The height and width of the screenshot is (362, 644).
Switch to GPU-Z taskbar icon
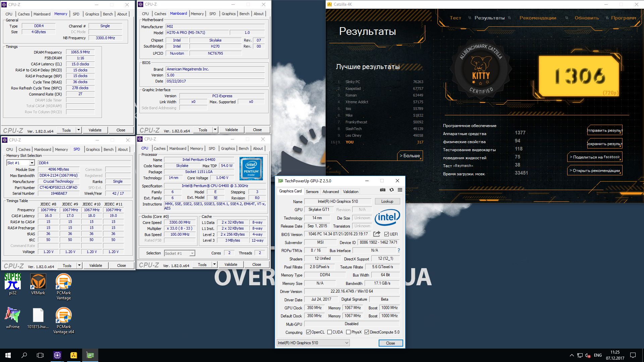90,355
